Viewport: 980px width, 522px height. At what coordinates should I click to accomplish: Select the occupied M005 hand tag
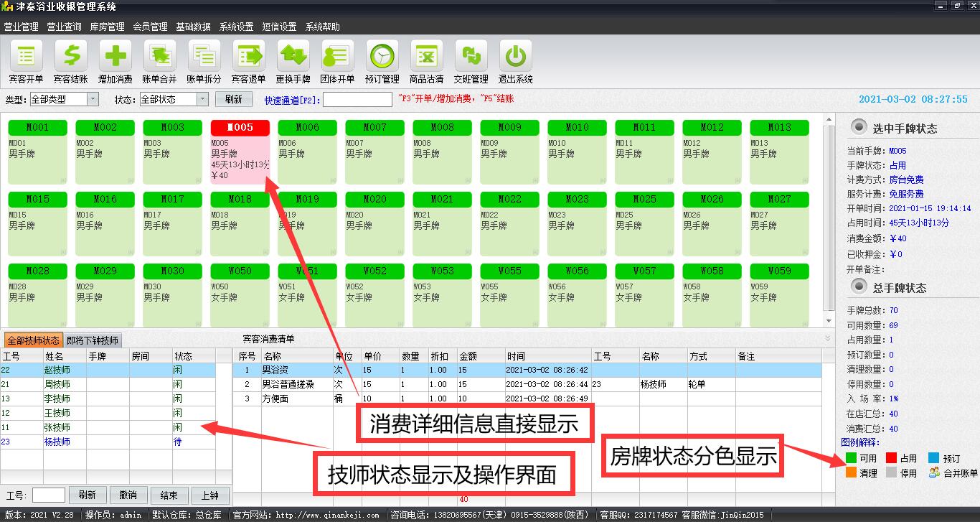(240, 152)
